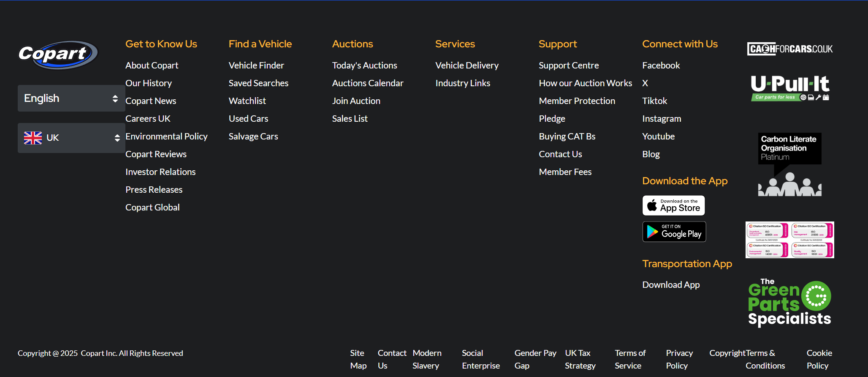Open Vehicle Delivery service link
868x377 pixels.
pyautogui.click(x=467, y=66)
